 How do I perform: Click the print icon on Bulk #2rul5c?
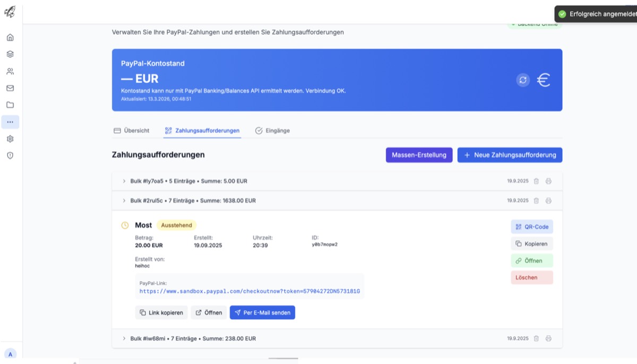tap(548, 201)
